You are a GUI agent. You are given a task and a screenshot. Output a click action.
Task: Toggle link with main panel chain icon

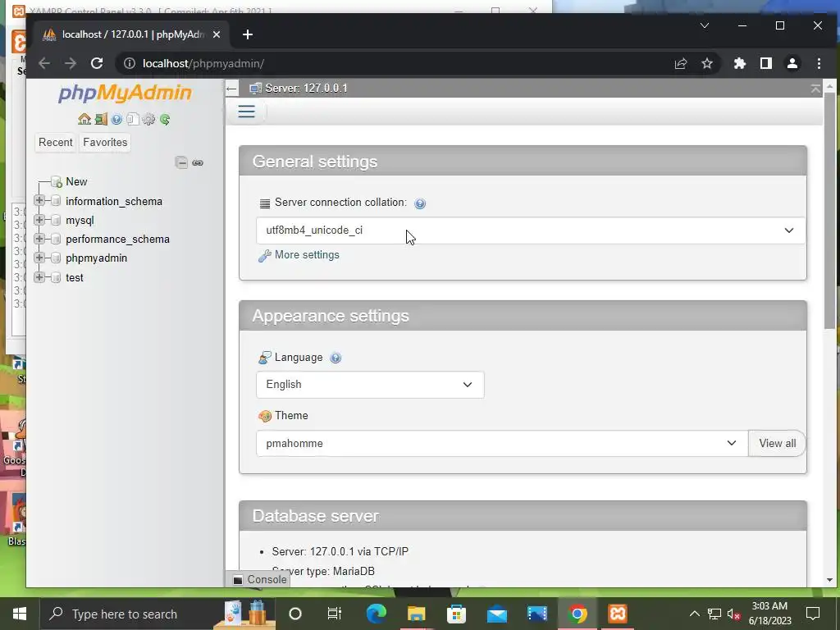(198, 162)
